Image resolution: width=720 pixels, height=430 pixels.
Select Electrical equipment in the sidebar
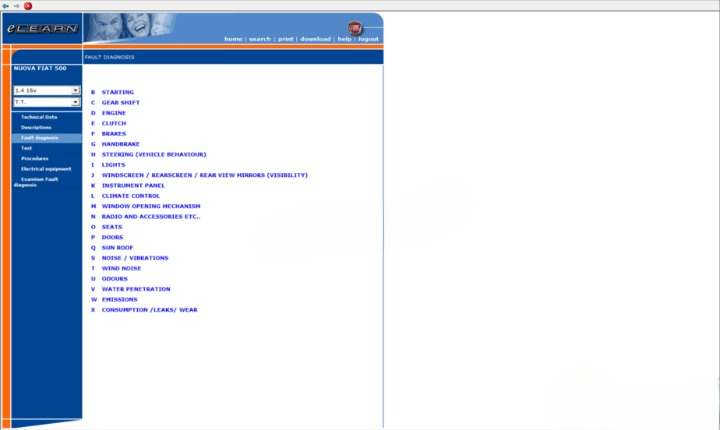(x=45, y=169)
